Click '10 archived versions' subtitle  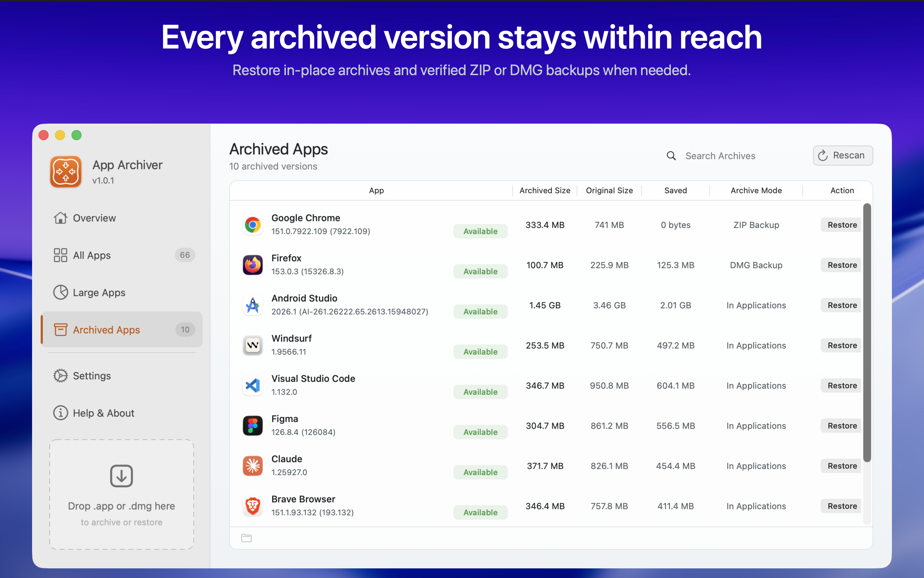tap(273, 166)
